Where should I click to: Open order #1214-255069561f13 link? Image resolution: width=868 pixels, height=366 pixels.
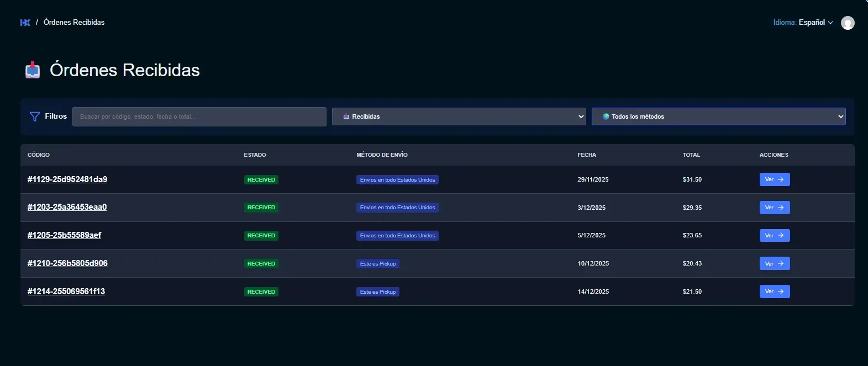[66, 291]
